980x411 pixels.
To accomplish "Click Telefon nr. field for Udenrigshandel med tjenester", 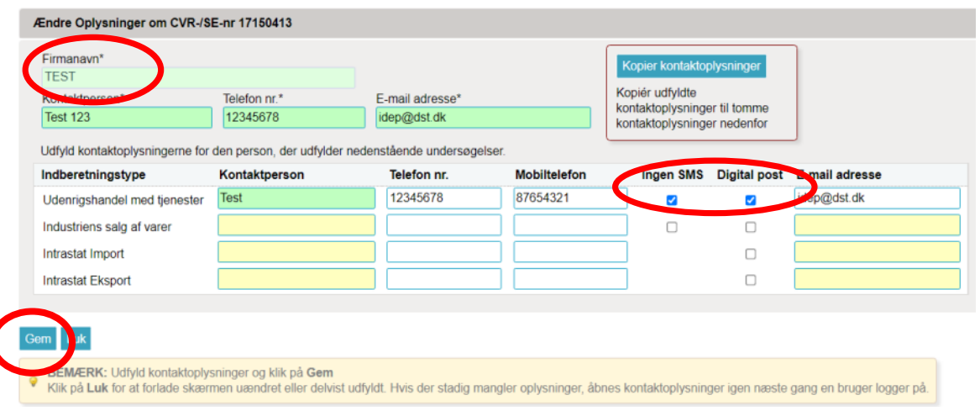I will tap(443, 198).
